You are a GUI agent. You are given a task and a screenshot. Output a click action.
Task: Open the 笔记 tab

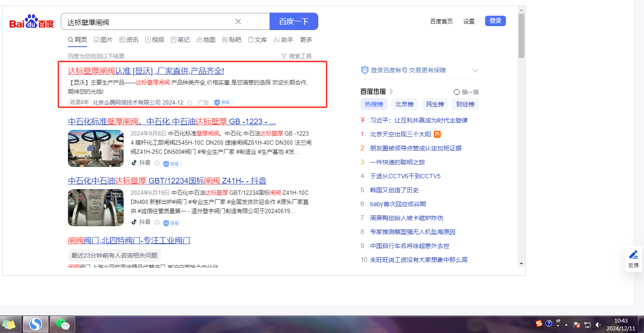pos(180,40)
